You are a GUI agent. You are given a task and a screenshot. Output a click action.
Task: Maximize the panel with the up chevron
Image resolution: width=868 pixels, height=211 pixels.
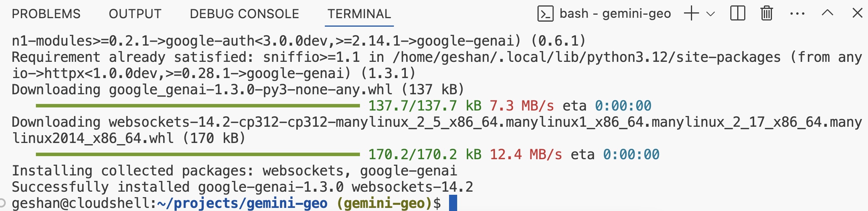click(827, 13)
